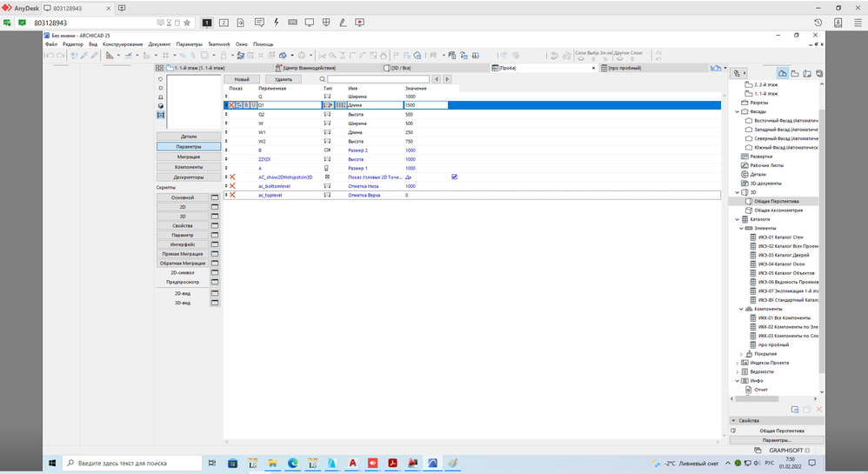Screen dimensions: 868x474
Task: Toggle hide X flag on Q1 row
Action: (232, 105)
